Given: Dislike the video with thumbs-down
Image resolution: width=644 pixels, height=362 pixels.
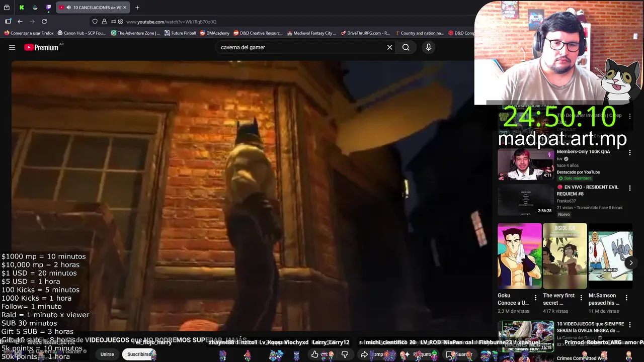Looking at the screenshot, I should tap(345, 354).
